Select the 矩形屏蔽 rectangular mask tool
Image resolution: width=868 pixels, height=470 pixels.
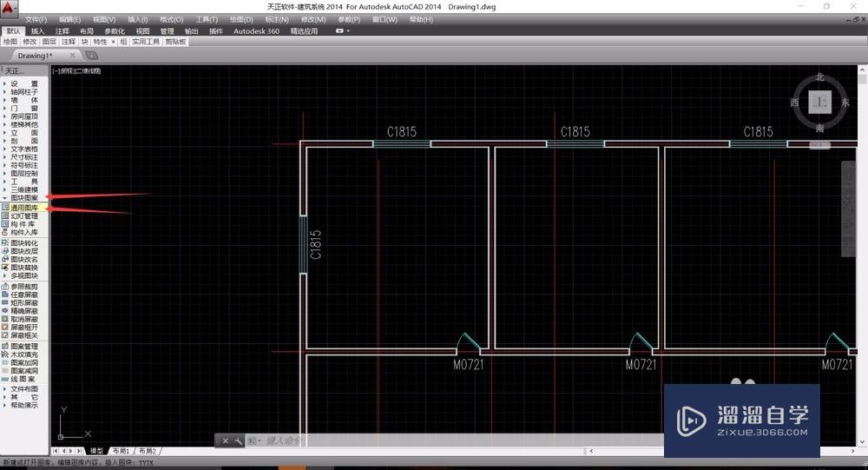pyautogui.click(x=23, y=303)
